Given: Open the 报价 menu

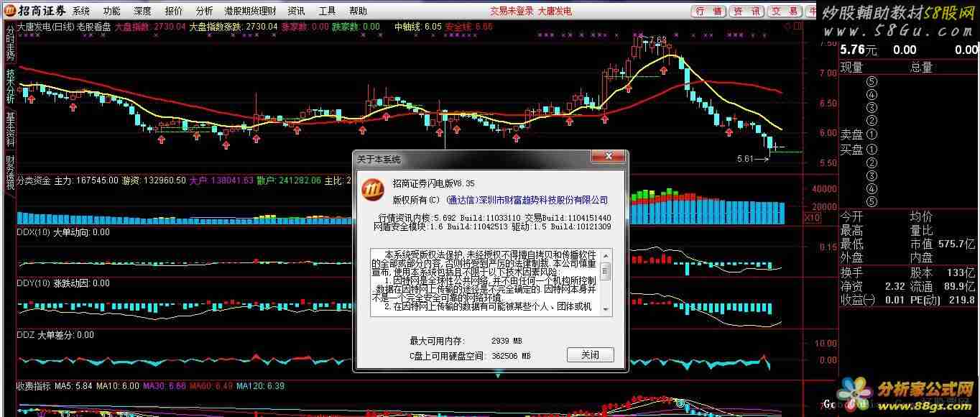Looking at the screenshot, I should [174, 11].
